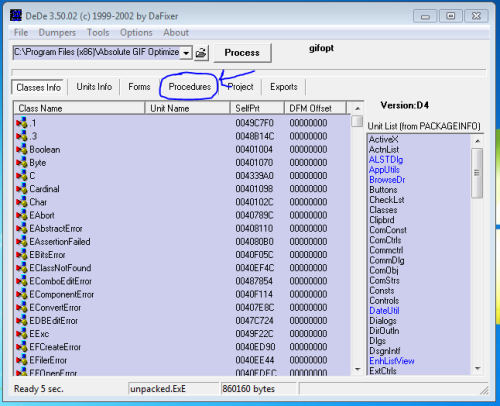Click the class icon beside Cardinal

pos(22,189)
